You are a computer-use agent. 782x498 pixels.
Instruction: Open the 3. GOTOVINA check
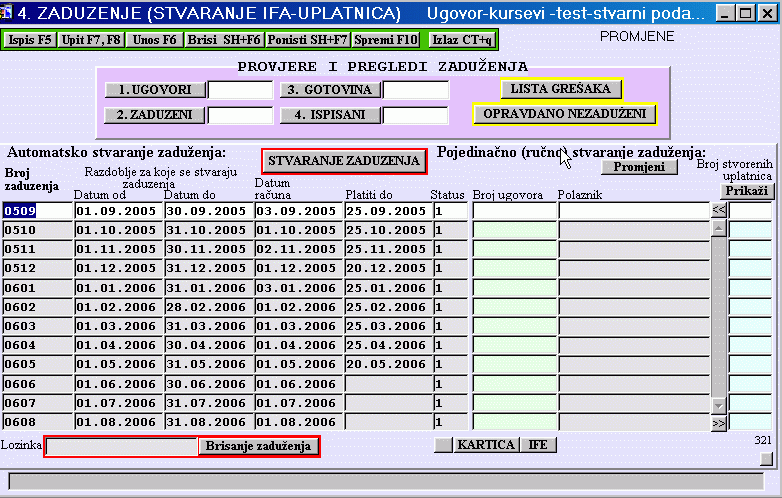[x=330, y=90]
